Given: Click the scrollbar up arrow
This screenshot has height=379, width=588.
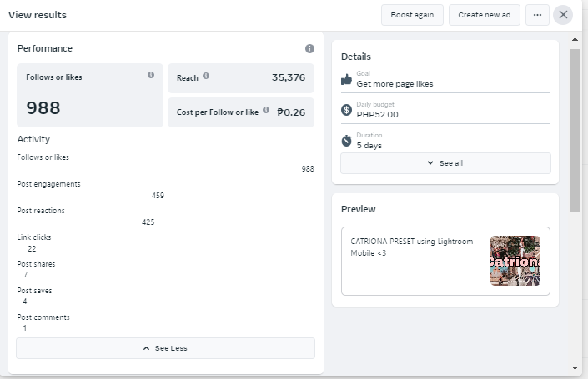Looking at the screenshot, I should 575,38.
